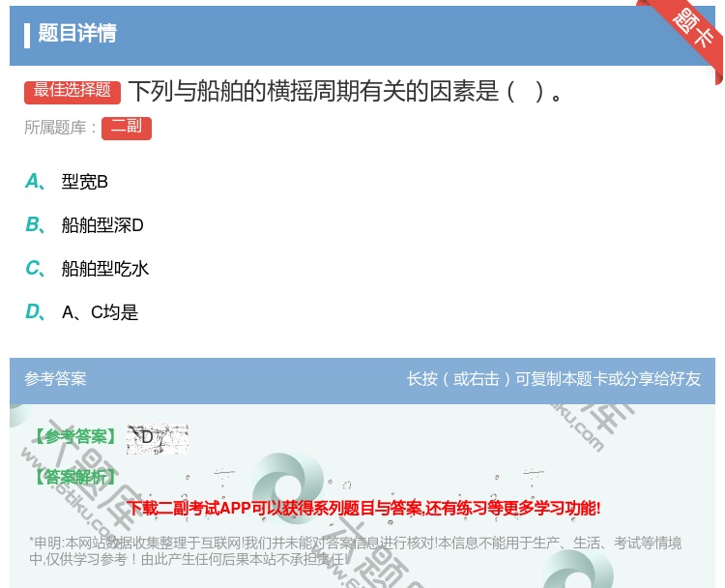The height and width of the screenshot is (588, 725).
Task: Click the 最佳选择题 question type tag
Action: [72, 92]
